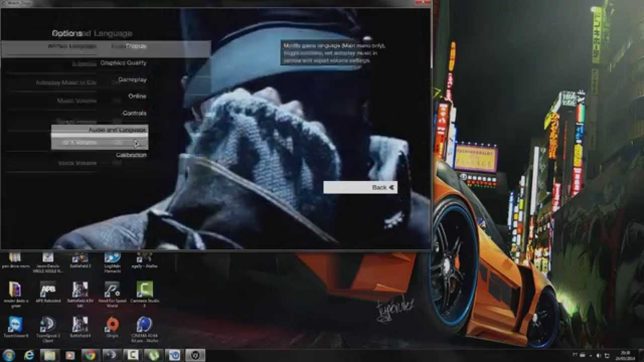
Task: Select the Online options entry
Action: click(137, 96)
